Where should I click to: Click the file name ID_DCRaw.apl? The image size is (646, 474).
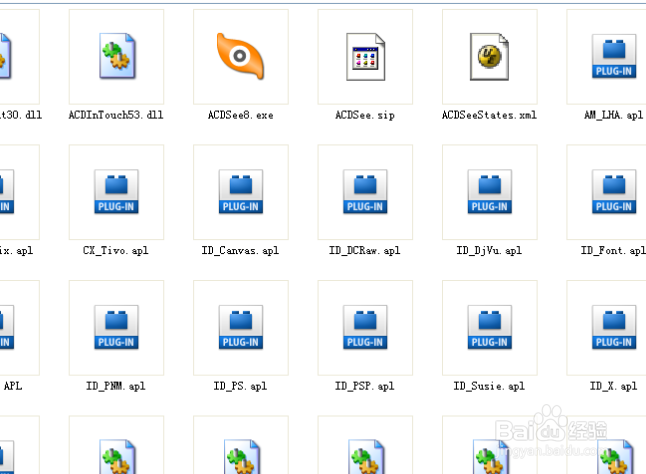365,250
